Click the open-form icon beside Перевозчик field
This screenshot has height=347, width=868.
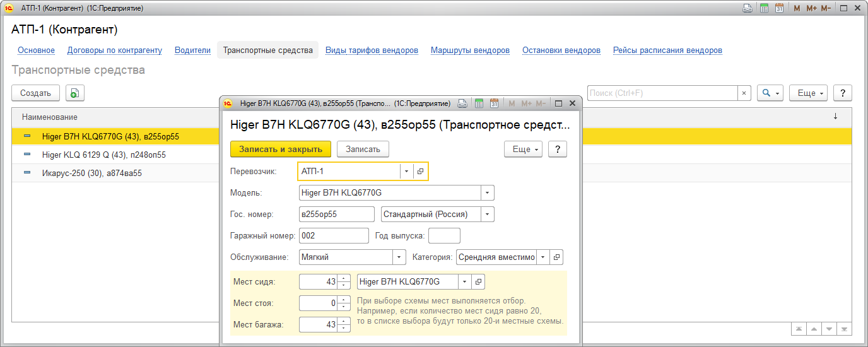click(x=421, y=171)
